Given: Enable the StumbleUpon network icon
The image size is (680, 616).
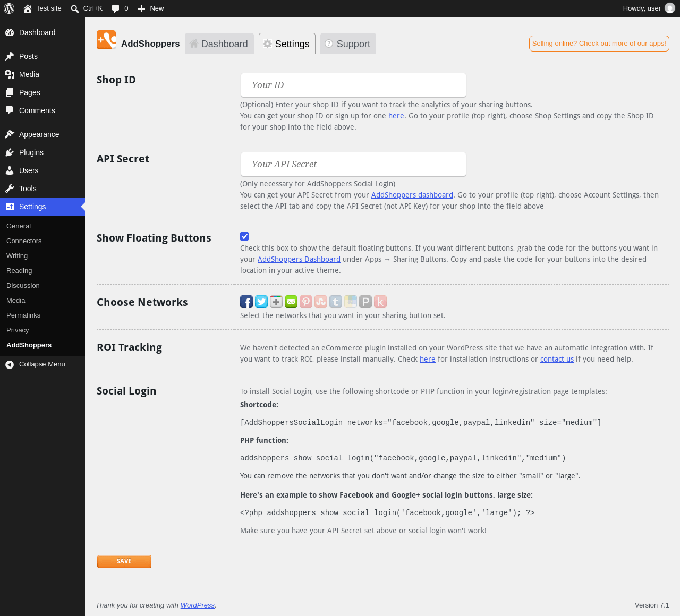Looking at the screenshot, I should (x=321, y=302).
